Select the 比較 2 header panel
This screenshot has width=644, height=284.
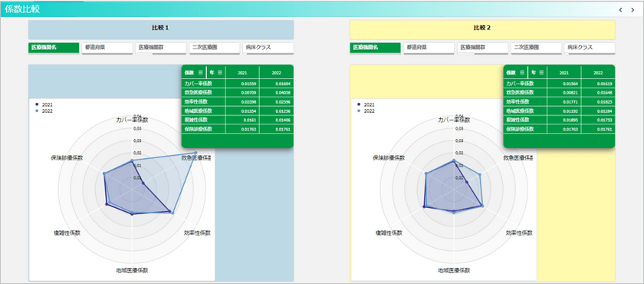point(482,30)
